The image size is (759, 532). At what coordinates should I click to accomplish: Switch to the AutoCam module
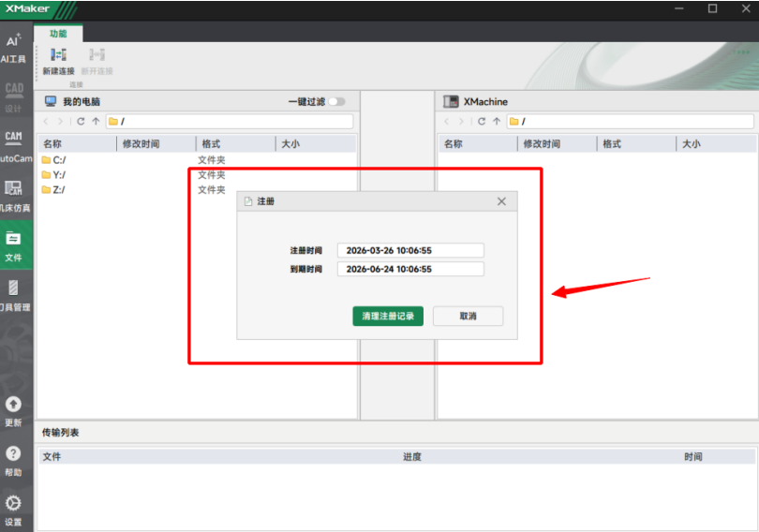[x=14, y=145]
